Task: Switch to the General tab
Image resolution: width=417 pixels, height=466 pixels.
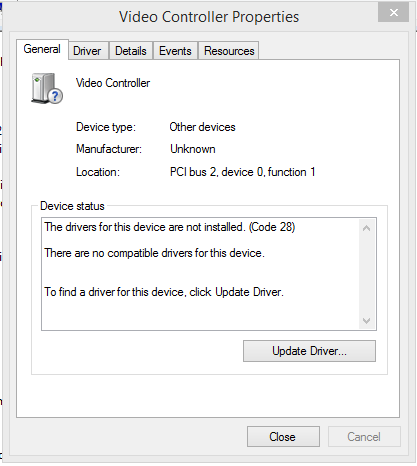Action: 42,49
